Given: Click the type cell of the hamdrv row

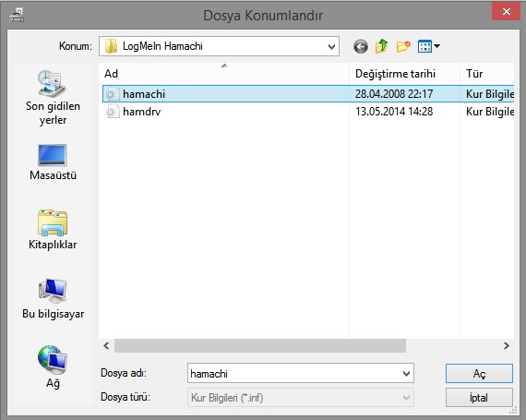Looking at the screenshot, I should 490,112.
